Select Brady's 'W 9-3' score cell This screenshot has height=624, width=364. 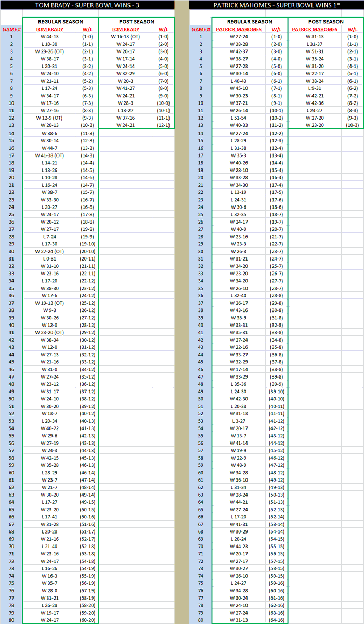(49, 310)
